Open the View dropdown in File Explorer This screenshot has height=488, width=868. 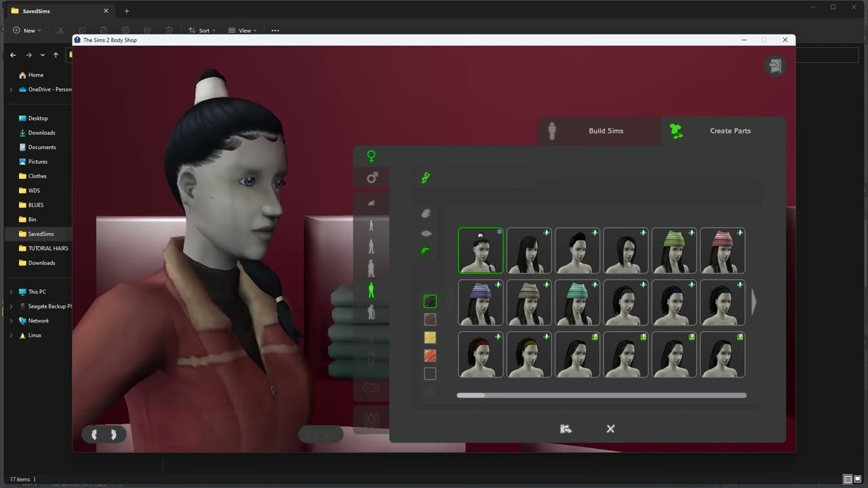pos(242,30)
